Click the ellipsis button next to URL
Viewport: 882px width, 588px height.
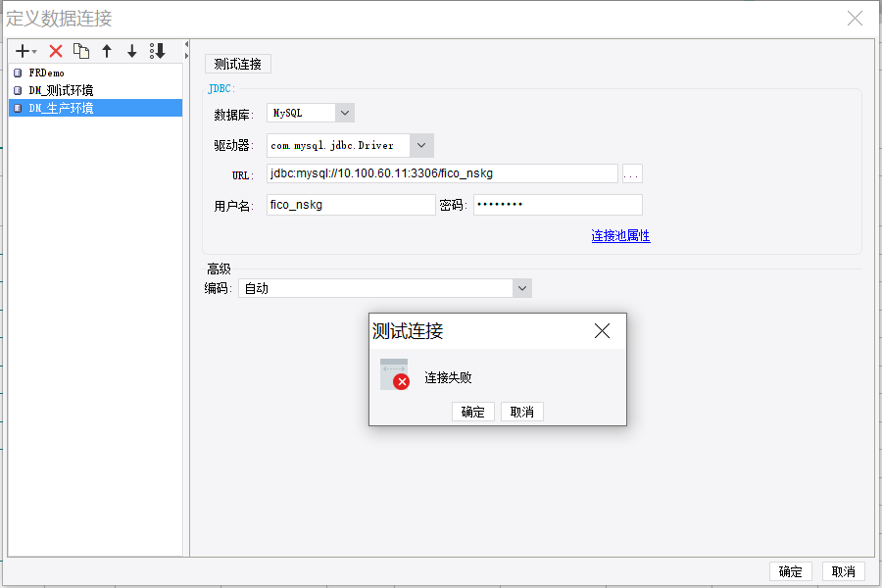pos(632,173)
